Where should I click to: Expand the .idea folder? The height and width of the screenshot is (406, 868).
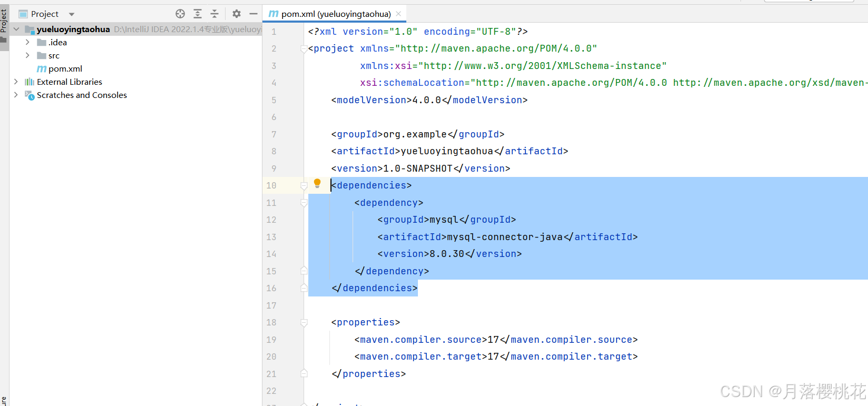tap(27, 42)
